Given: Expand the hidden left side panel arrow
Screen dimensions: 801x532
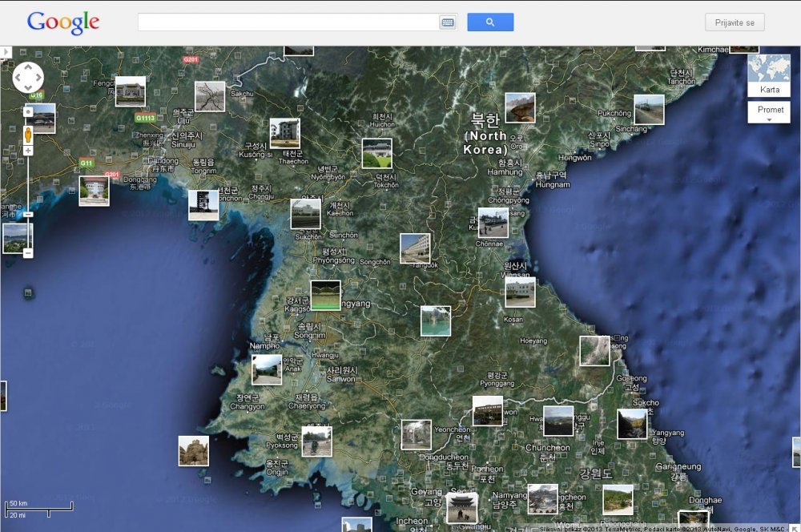Looking at the screenshot, I should pyautogui.click(x=5, y=51).
